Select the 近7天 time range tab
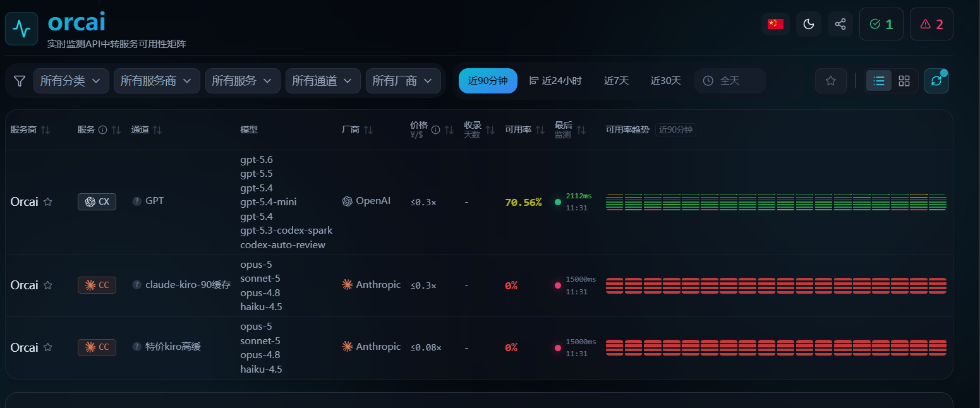 point(616,81)
